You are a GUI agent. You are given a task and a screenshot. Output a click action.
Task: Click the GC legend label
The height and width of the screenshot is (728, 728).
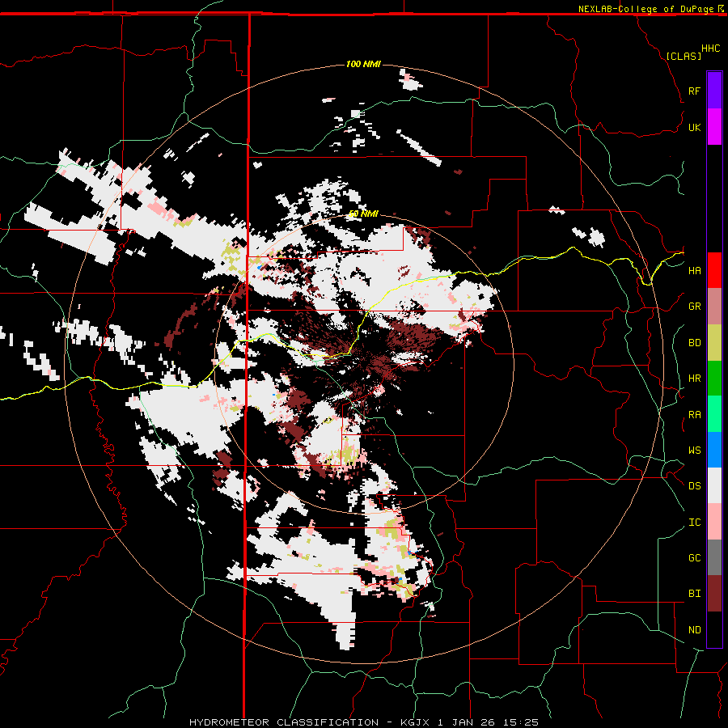click(x=694, y=558)
